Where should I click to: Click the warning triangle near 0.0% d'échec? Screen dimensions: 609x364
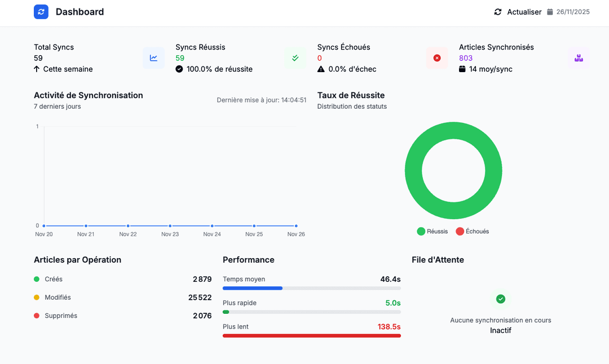pos(321,69)
